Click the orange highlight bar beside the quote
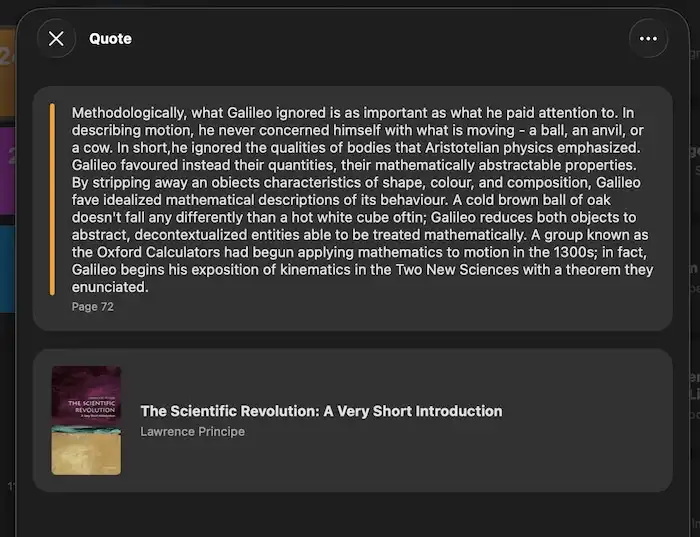700x537 pixels. pyautogui.click(x=52, y=200)
